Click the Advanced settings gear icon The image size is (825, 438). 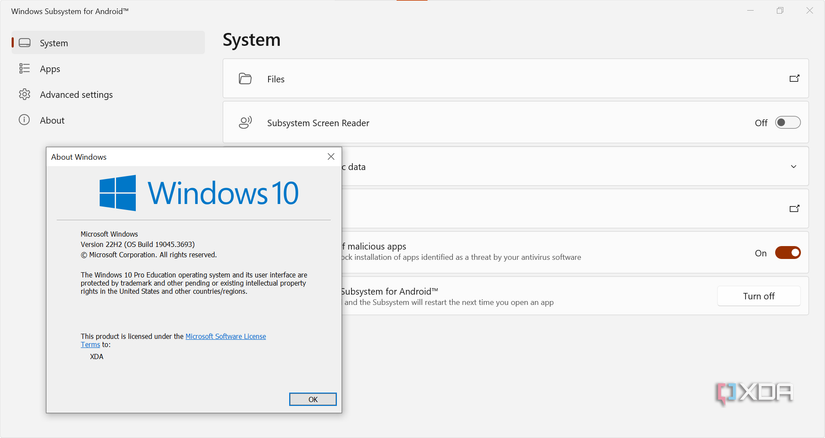click(x=25, y=95)
